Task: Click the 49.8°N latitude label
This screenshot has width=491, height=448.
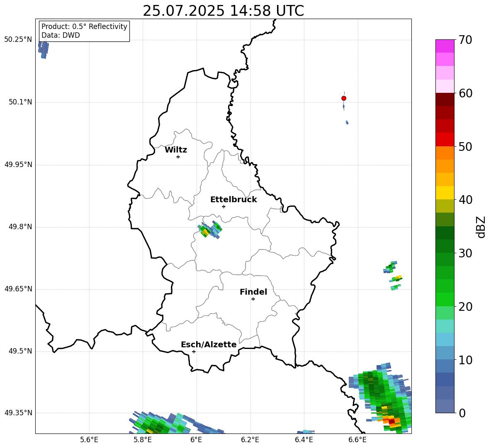Action: coord(20,227)
